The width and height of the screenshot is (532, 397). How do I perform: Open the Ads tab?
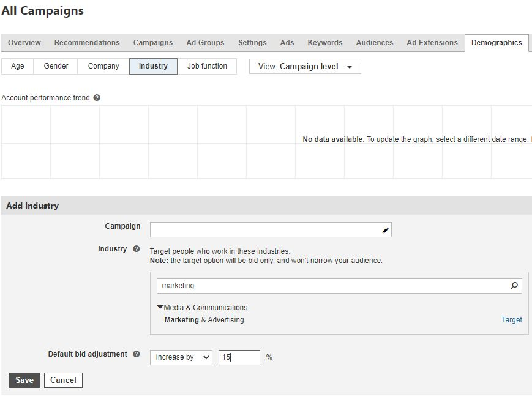pos(287,43)
